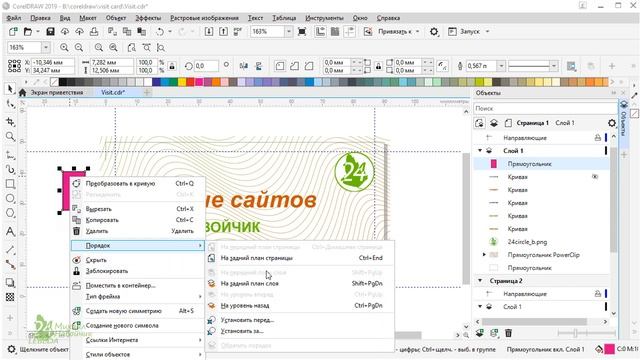Click the Import icon in the toolbar
Screen dimensions: 640x360
pos(209,31)
